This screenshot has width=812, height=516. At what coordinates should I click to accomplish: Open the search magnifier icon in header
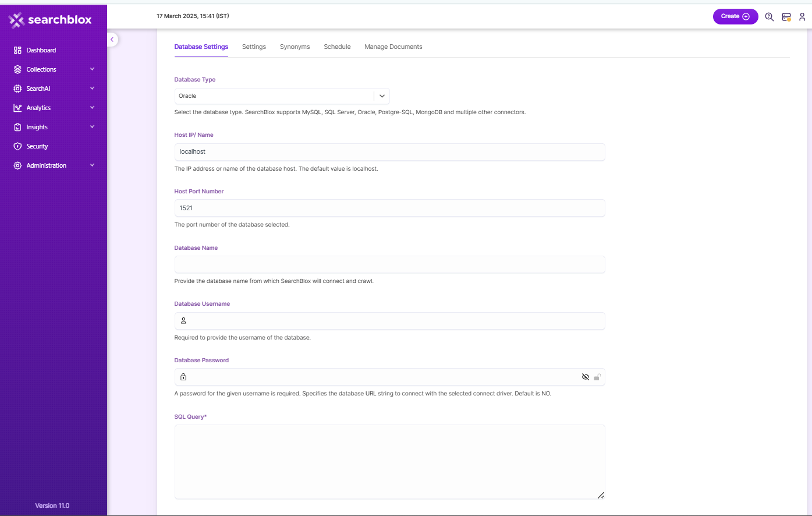[770, 17]
